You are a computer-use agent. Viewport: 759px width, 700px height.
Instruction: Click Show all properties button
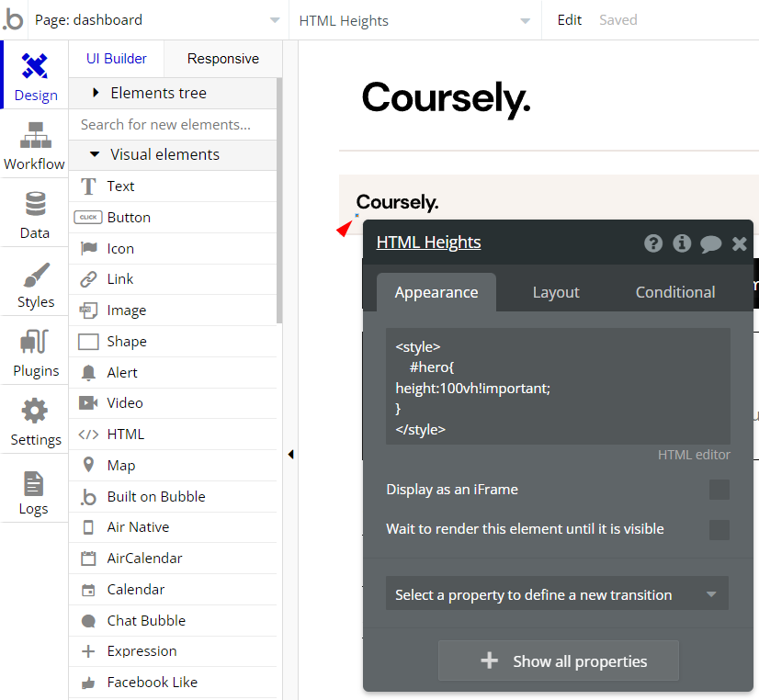pyautogui.click(x=559, y=660)
